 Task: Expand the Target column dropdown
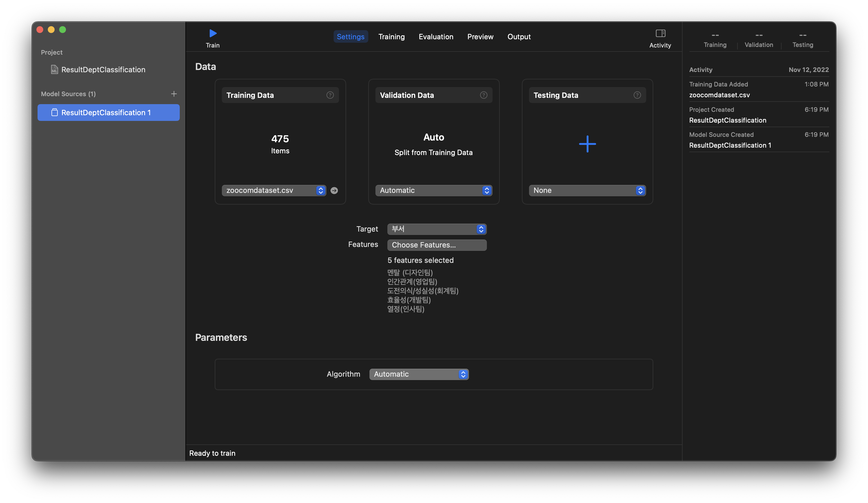[436, 229]
